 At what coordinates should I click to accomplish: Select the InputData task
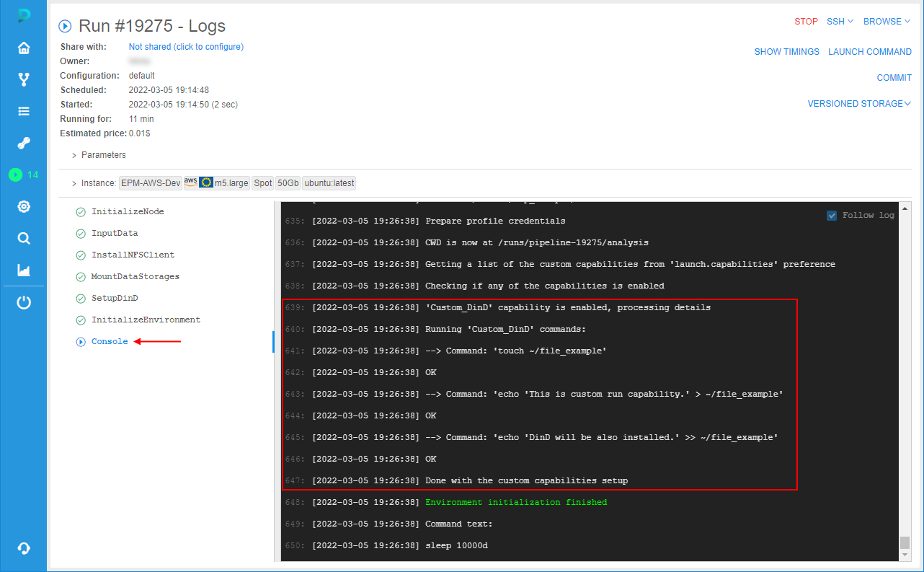pyautogui.click(x=115, y=234)
